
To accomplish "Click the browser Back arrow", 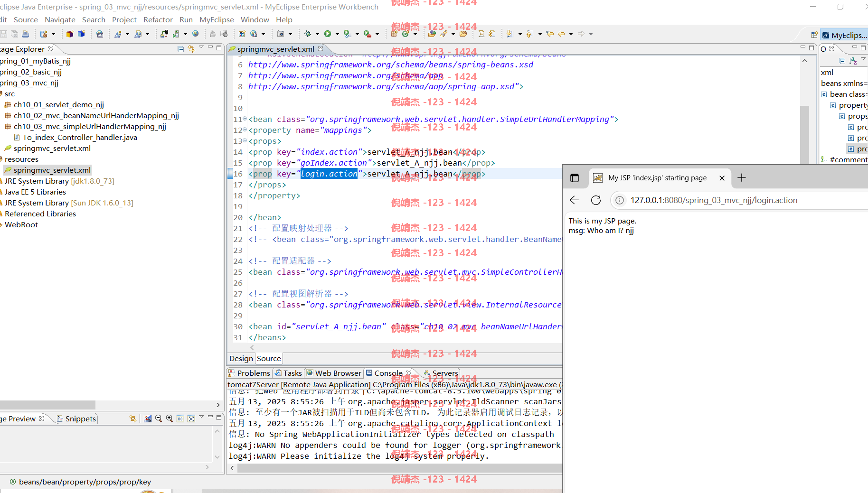I will [575, 200].
